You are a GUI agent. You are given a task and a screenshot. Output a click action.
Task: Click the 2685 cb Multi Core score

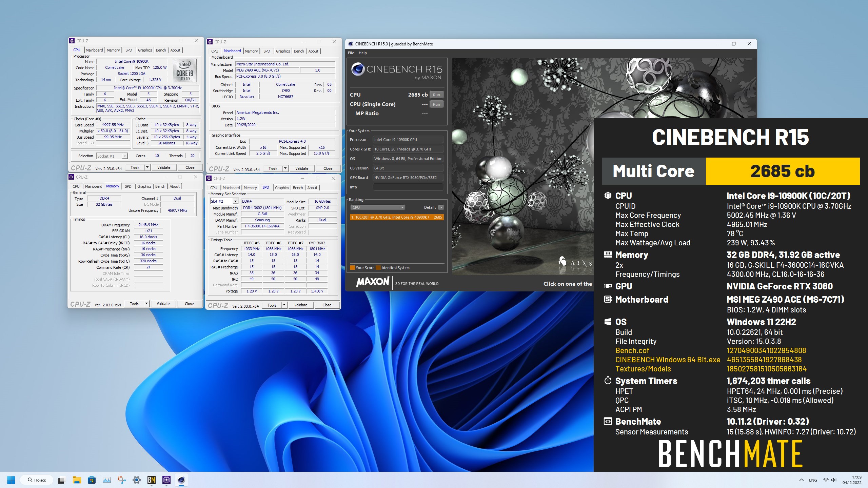tap(783, 171)
